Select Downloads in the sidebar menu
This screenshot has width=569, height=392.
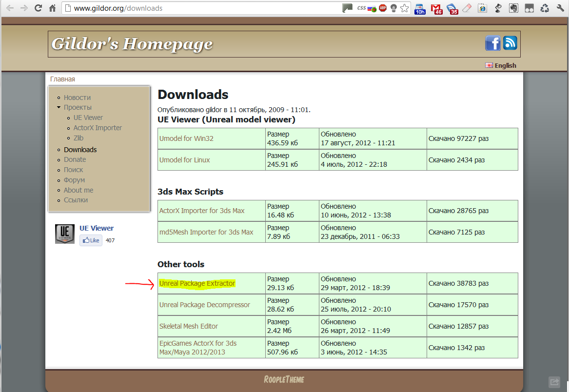(80, 150)
